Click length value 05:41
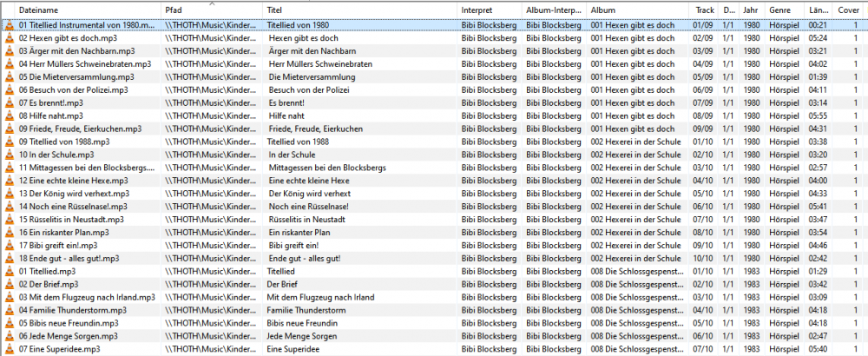This screenshot has height=356, width=868. (818, 207)
